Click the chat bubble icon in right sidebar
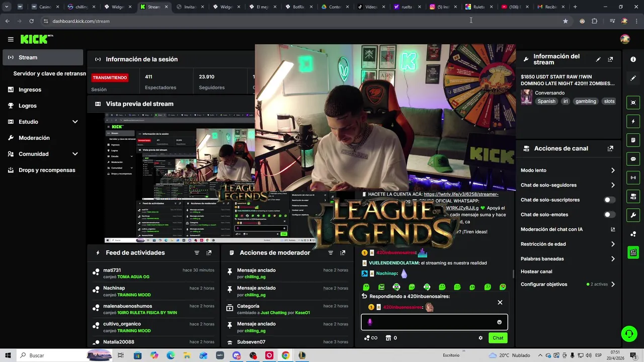Screen dimensions: 644x362 (x=633, y=159)
